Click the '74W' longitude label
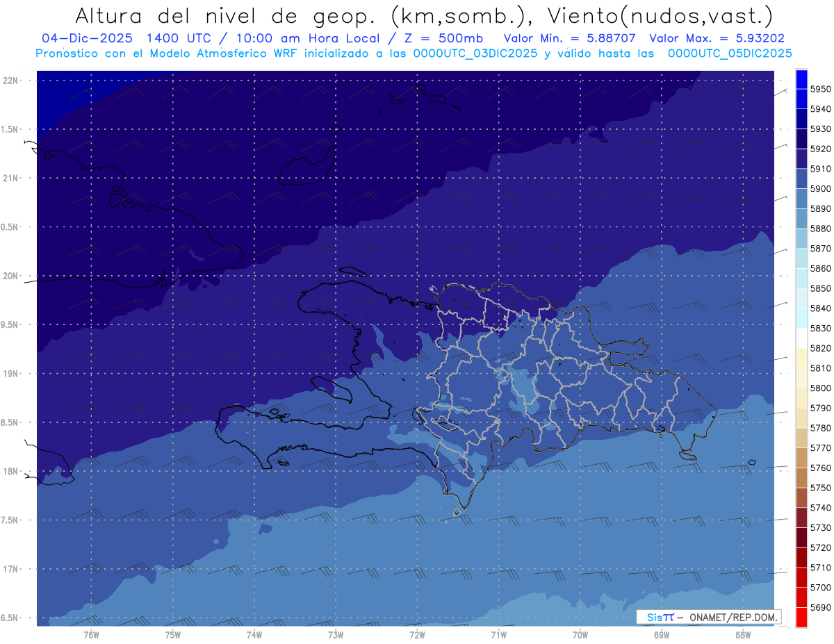This screenshot has height=644, width=834. point(254,634)
